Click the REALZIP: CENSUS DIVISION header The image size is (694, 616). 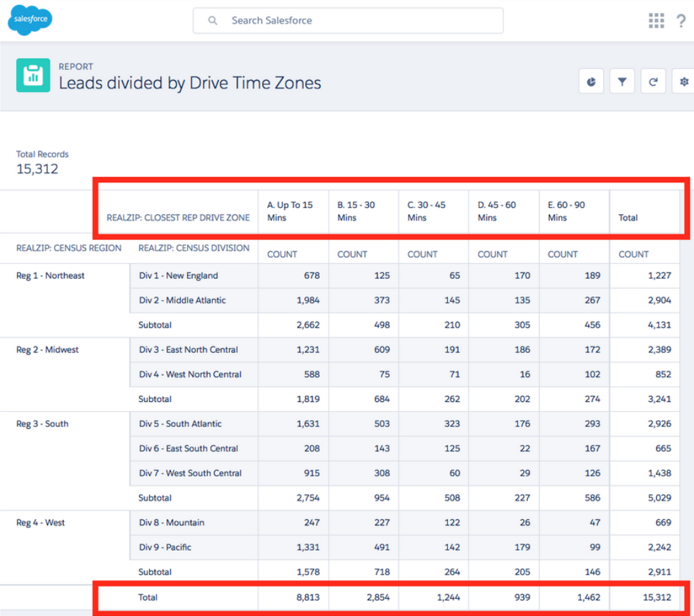click(x=194, y=248)
